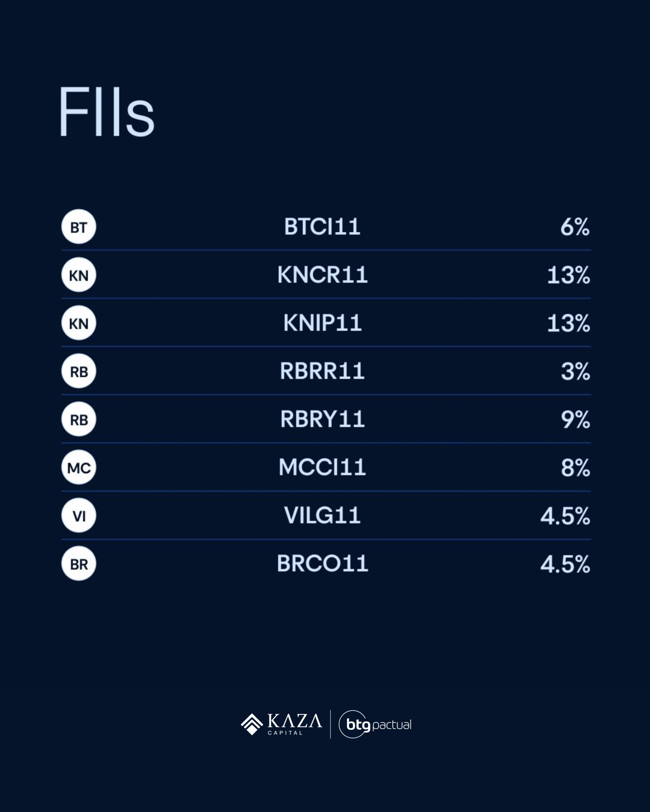Tap the VI circle icon

pos(79,516)
